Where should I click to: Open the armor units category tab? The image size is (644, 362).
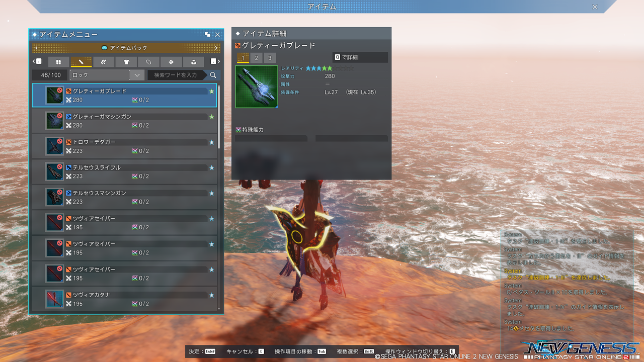104,62
